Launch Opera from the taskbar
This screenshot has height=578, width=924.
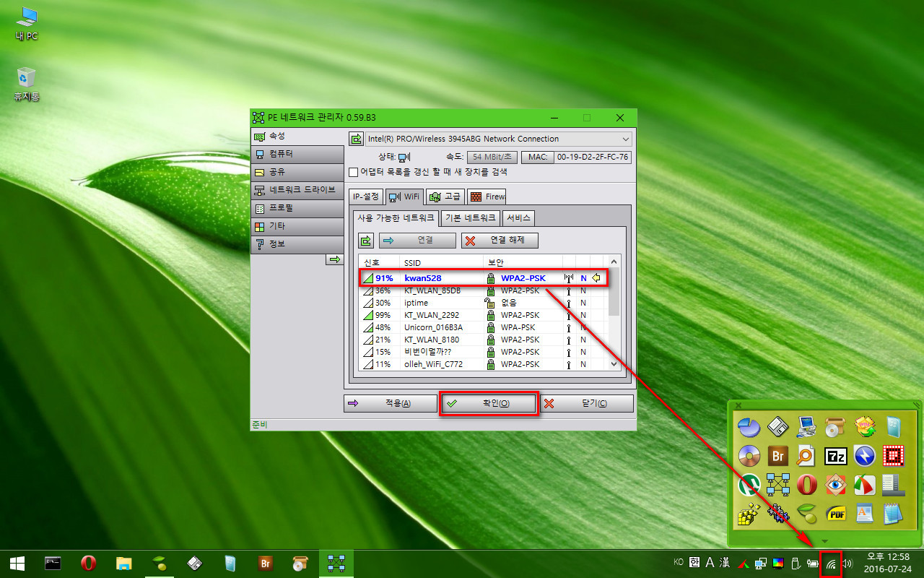coord(88,564)
